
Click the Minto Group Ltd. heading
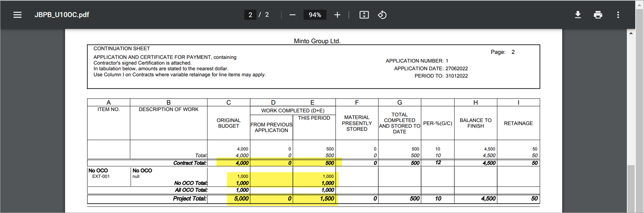pyautogui.click(x=317, y=41)
